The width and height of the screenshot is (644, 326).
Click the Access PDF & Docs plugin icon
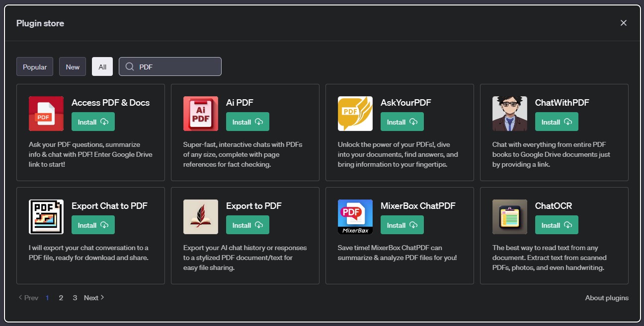coord(46,114)
